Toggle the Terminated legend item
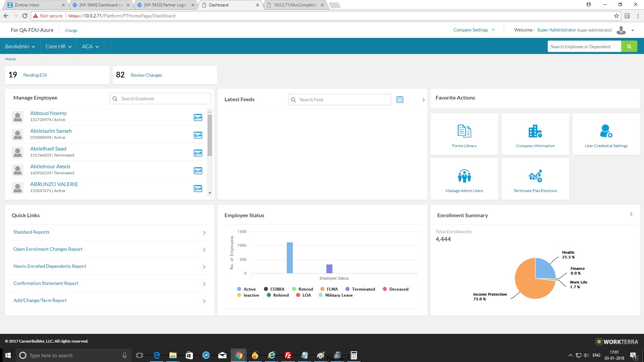This screenshot has height=362, width=644. [360, 289]
